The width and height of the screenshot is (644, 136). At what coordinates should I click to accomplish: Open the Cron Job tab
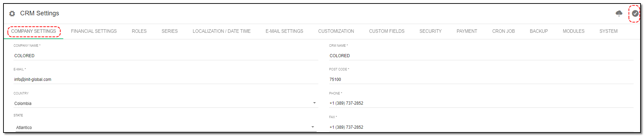click(x=504, y=31)
